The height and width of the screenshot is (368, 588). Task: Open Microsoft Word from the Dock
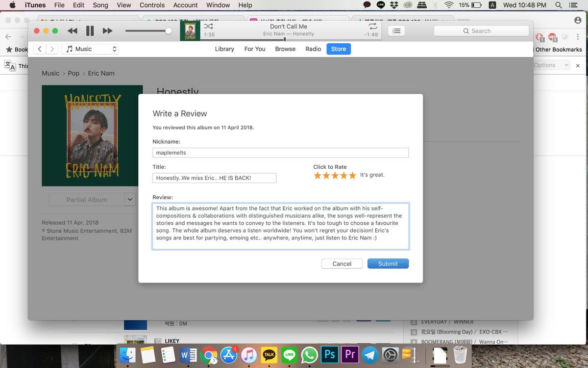(188, 354)
